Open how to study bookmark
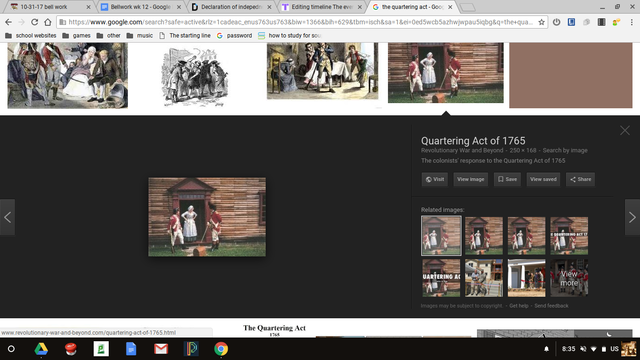 pos(290,36)
